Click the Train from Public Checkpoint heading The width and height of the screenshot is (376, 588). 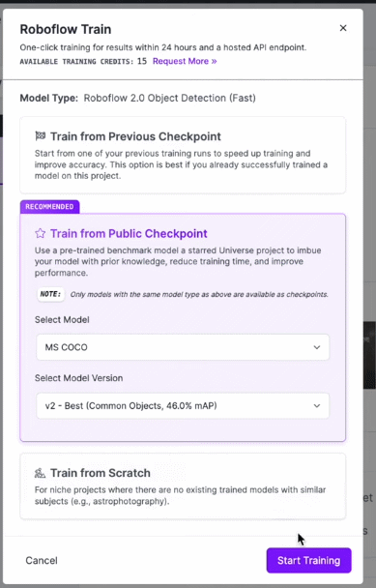coord(129,233)
